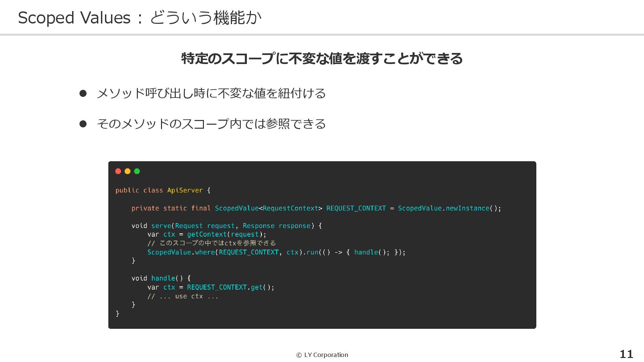Click the 'ApiServer' class name in code
644x362 pixels.
point(185,190)
